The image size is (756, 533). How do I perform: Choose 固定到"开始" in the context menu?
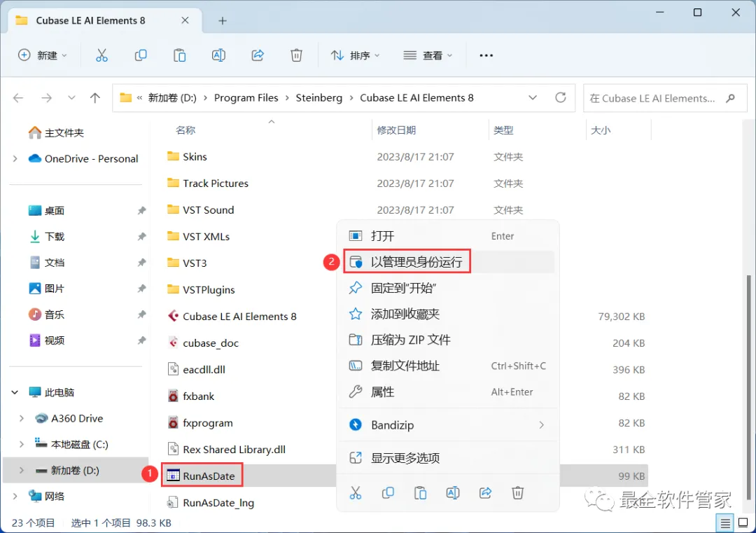pyautogui.click(x=448, y=288)
